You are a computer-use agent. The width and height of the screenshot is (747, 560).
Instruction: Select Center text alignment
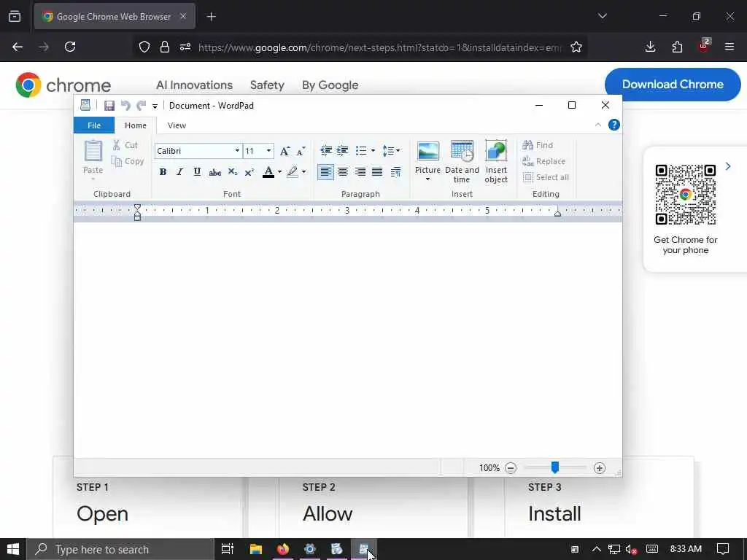343,172
